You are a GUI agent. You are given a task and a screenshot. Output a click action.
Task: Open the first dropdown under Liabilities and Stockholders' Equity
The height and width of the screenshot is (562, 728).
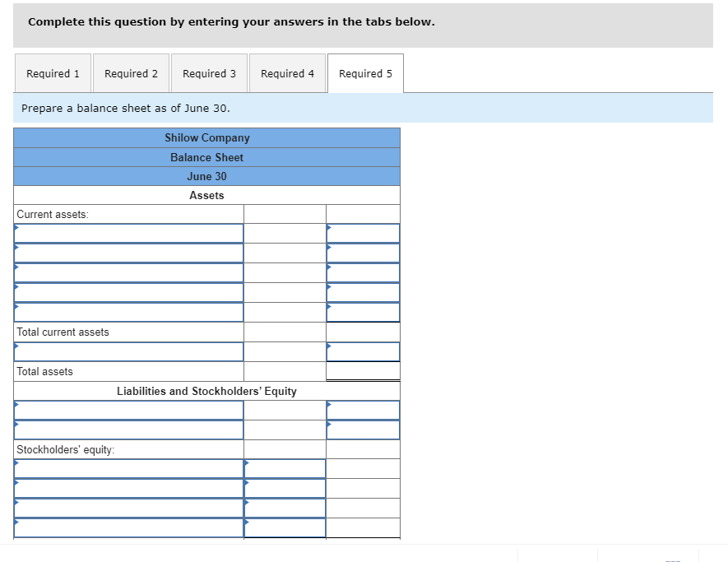(x=128, y=410)
